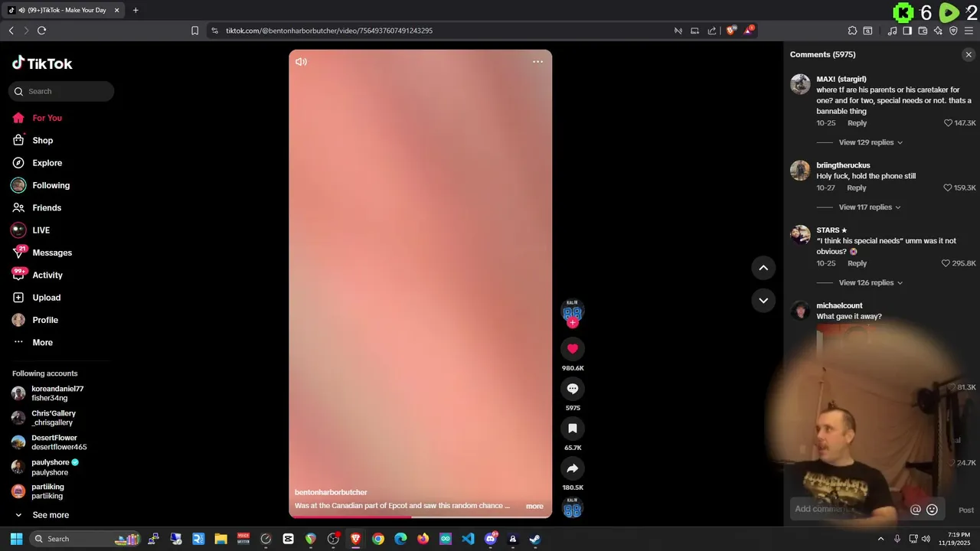Seek on the video progress bar
The width and height of the screenshot is (980, 551).
(420, 517)
